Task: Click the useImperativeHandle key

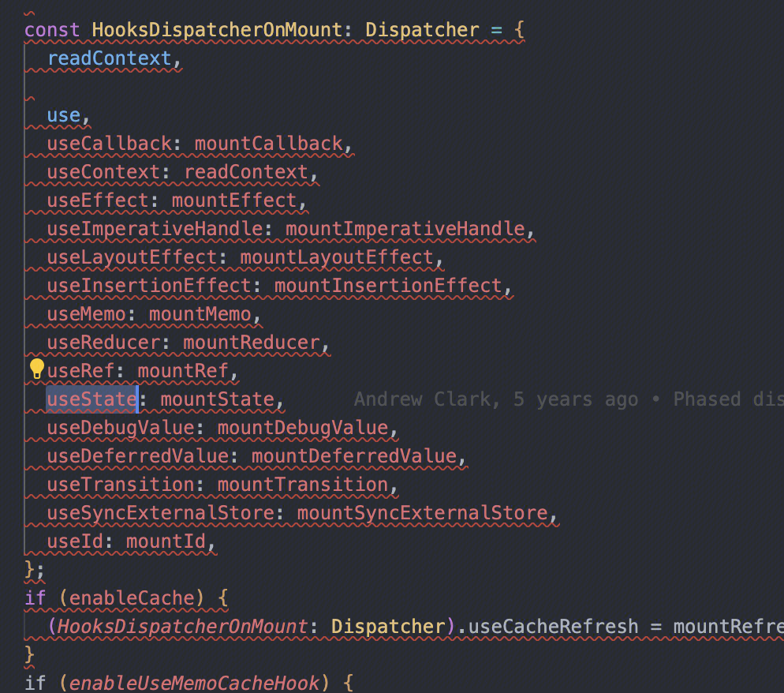Action: point(155,229)
